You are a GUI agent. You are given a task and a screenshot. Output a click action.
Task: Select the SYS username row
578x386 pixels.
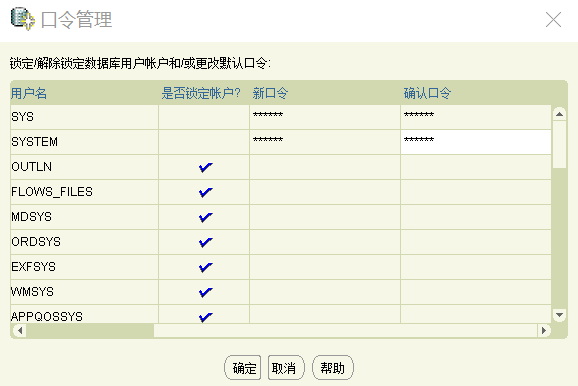(x=84, y=117)
